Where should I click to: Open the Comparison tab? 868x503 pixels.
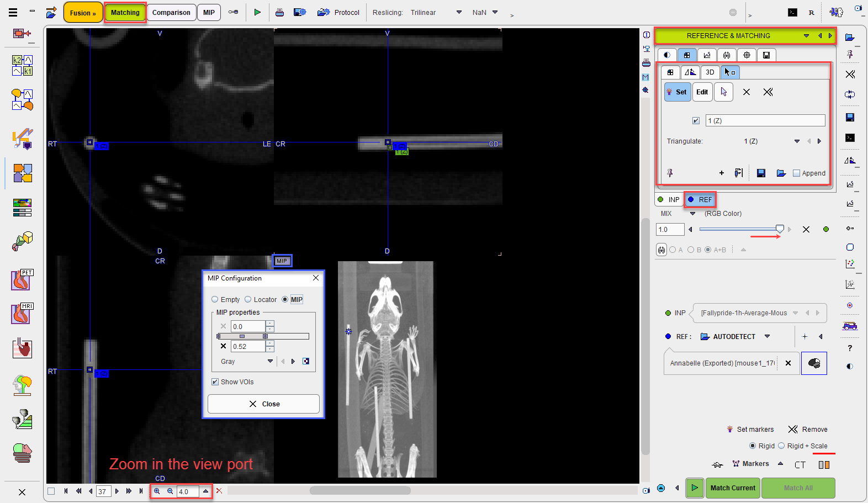171,13
